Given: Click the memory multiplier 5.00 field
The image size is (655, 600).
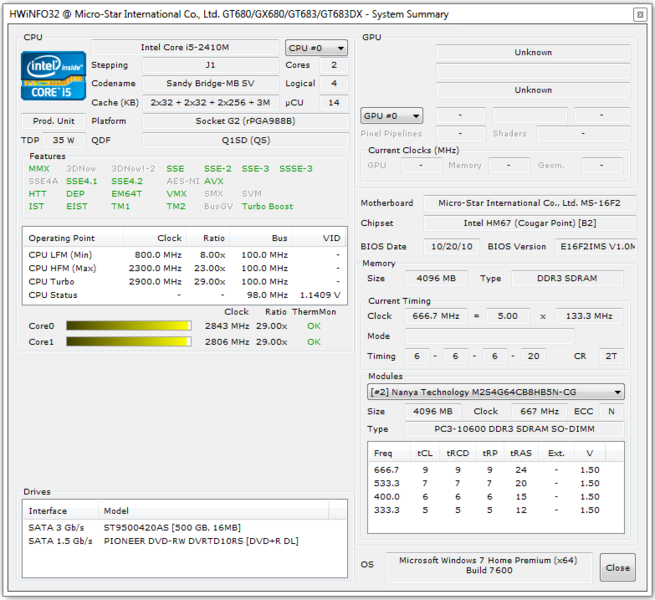Looking at the screenshot, I should point(508,316).
